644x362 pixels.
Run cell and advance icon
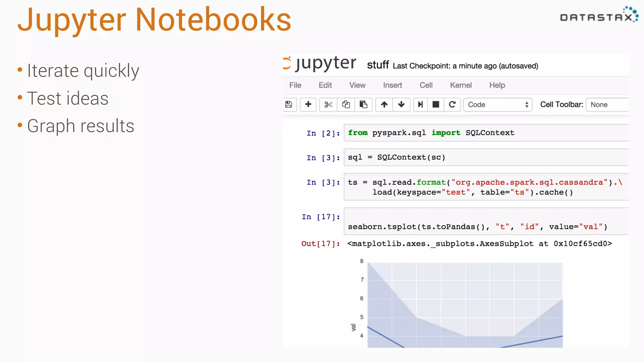coord(420,105)
